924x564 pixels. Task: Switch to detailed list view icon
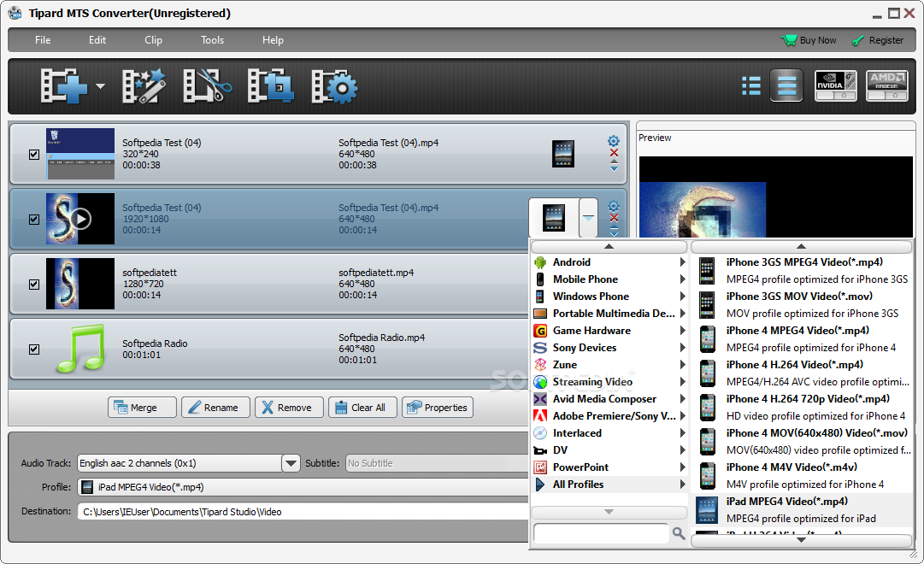coord(750,86)
